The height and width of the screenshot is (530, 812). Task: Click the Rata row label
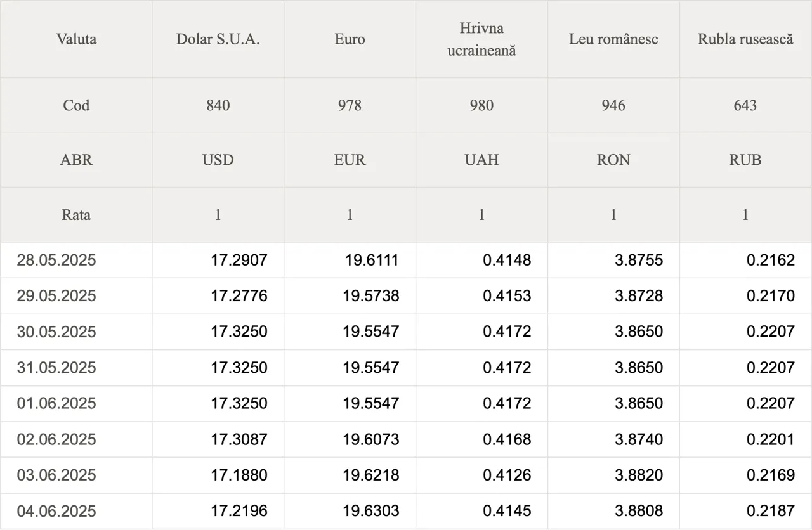pyautogui.click(x=76, y=214)
